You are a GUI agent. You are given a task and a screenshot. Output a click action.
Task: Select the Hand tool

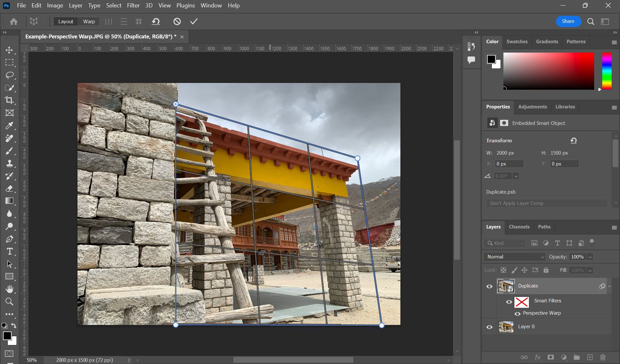[x=9, y=289]
